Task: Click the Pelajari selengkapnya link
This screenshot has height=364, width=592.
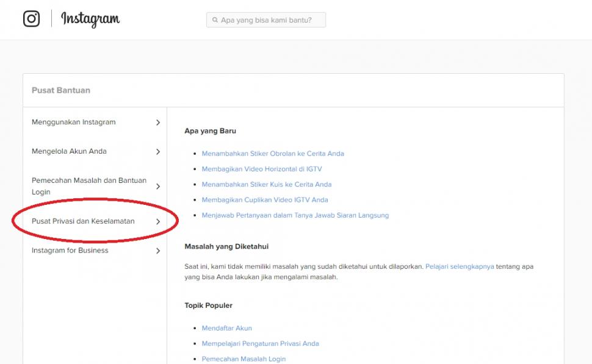Action: tap(460, 266)
